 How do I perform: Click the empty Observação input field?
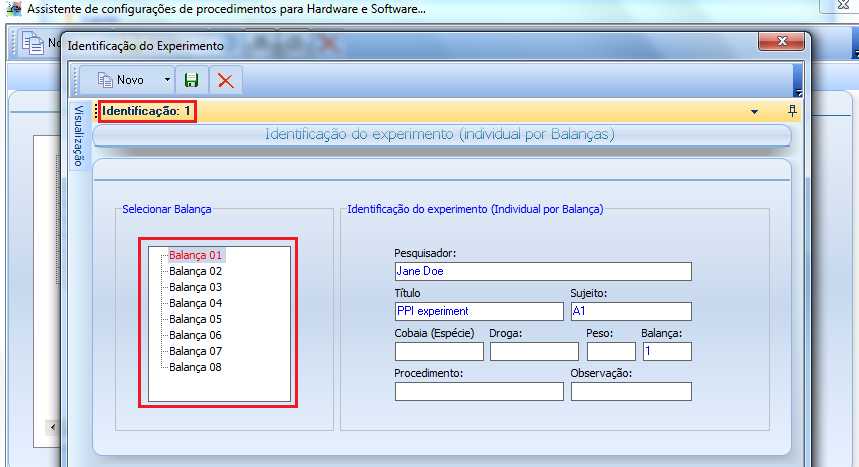[631, 391]
